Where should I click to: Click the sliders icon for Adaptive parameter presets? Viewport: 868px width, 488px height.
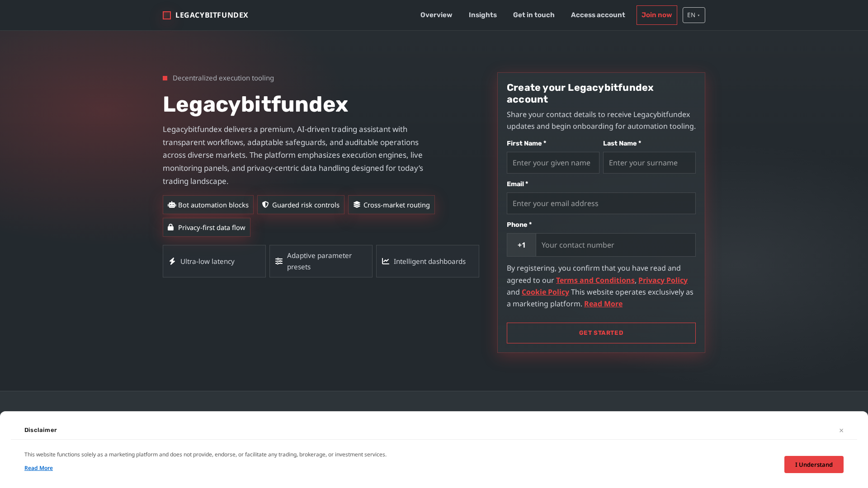click(278, 261)
